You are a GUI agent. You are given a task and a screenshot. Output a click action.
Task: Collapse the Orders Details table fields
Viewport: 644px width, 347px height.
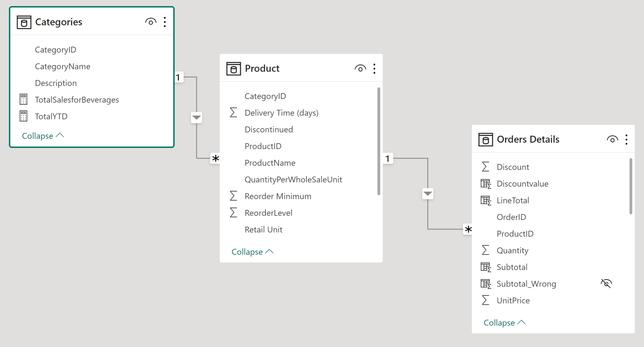coord(504,323)
